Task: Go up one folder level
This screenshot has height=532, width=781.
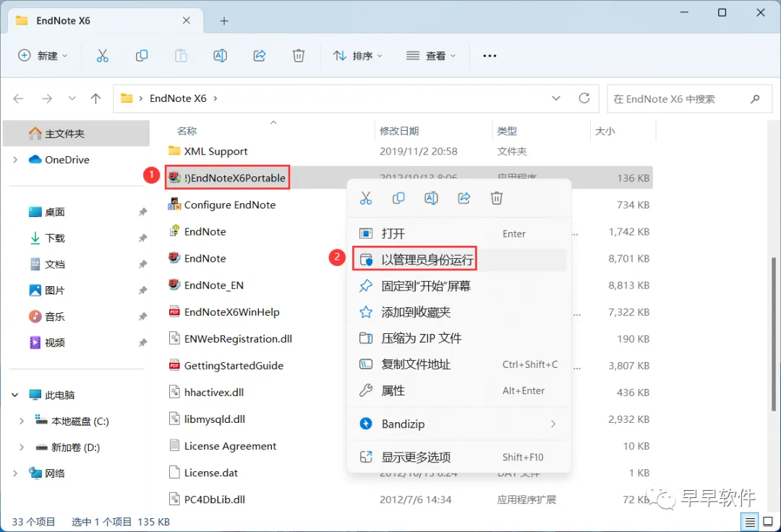Action: tap(95, 98)
